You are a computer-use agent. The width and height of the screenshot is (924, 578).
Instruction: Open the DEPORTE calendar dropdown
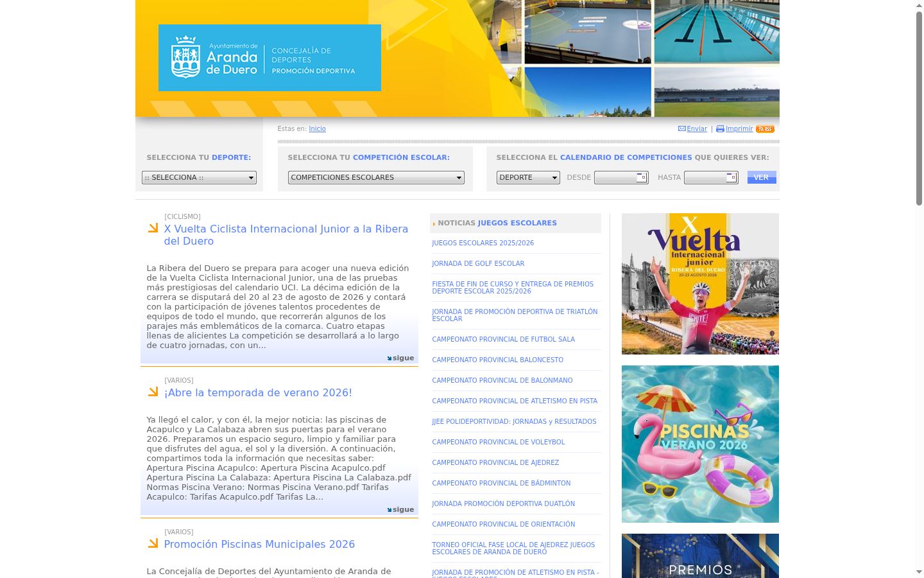[x=528, y=178]
